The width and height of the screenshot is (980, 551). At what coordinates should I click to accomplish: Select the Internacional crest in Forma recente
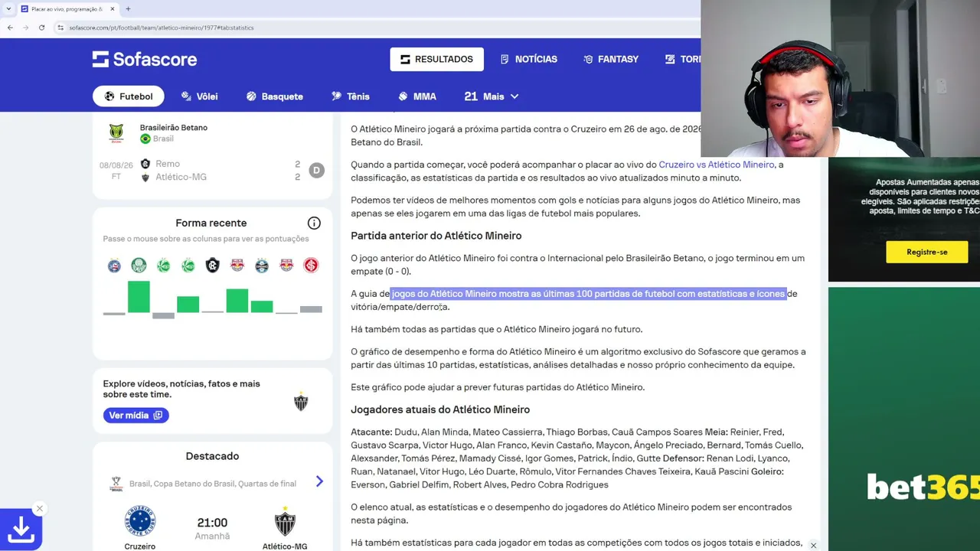[x=311, y=266]
